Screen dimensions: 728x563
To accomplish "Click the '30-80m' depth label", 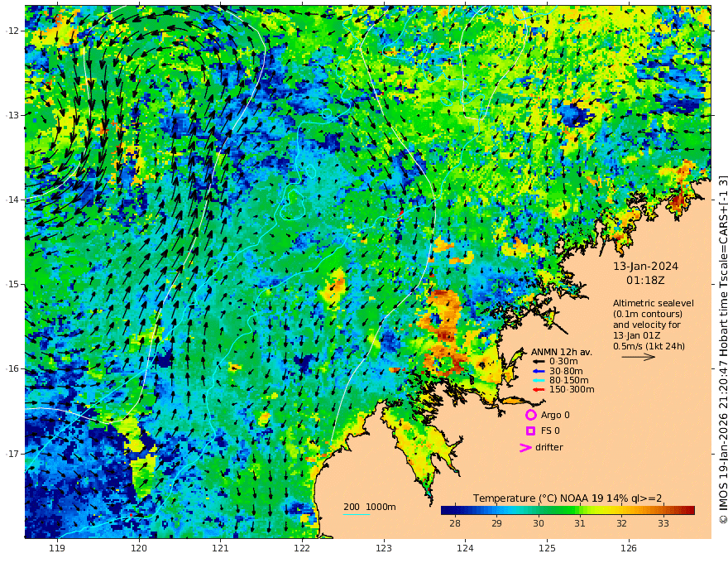I will coord(566,371).
